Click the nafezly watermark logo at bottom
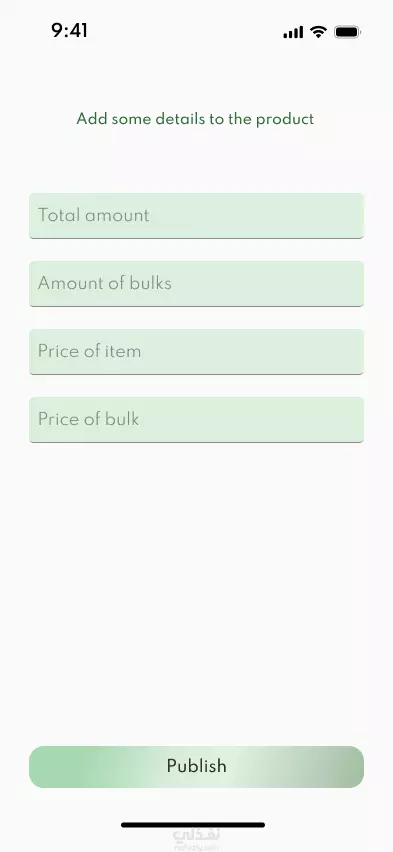Screen dimensions: 393x852 click(x=196, y=839)
